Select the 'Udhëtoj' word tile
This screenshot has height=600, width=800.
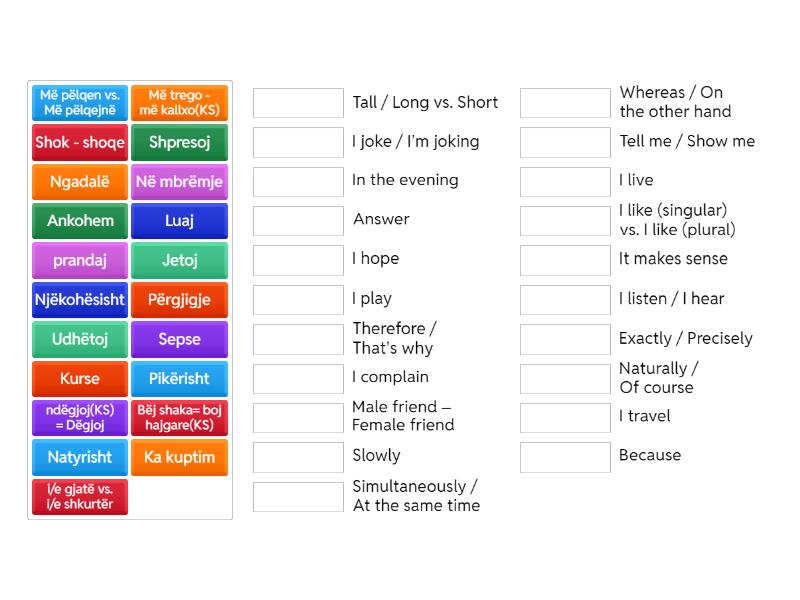(80, 339)
